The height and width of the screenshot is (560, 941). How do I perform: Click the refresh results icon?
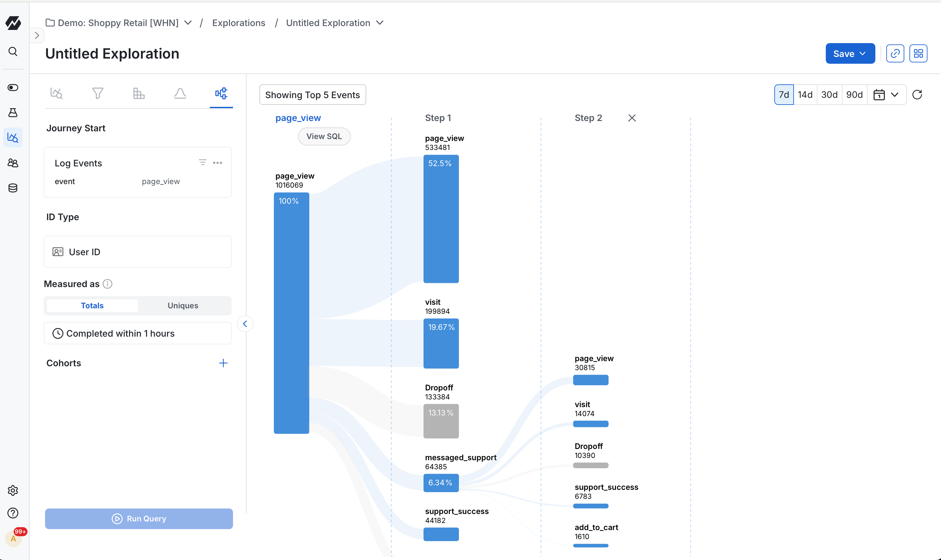[917, 95]
